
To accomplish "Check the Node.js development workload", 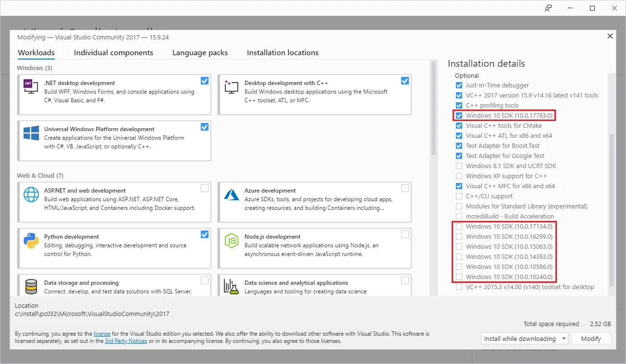I will (405, 234).
